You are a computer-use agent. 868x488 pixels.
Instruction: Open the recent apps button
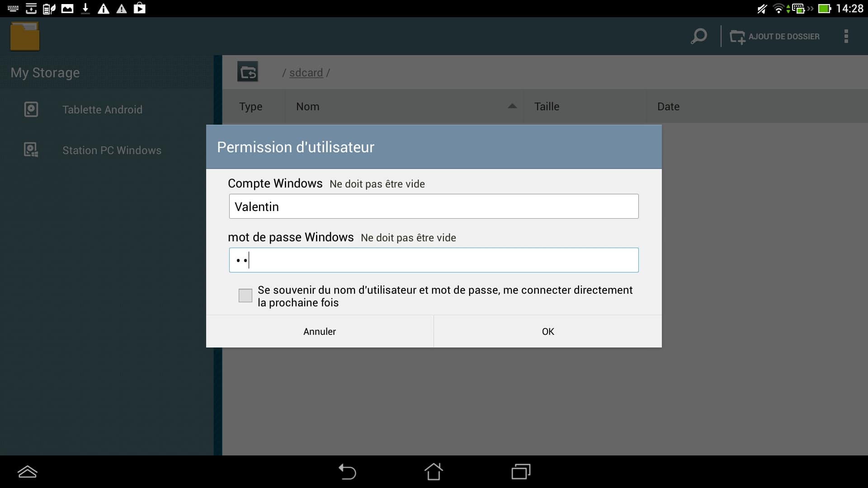point(521,472)
